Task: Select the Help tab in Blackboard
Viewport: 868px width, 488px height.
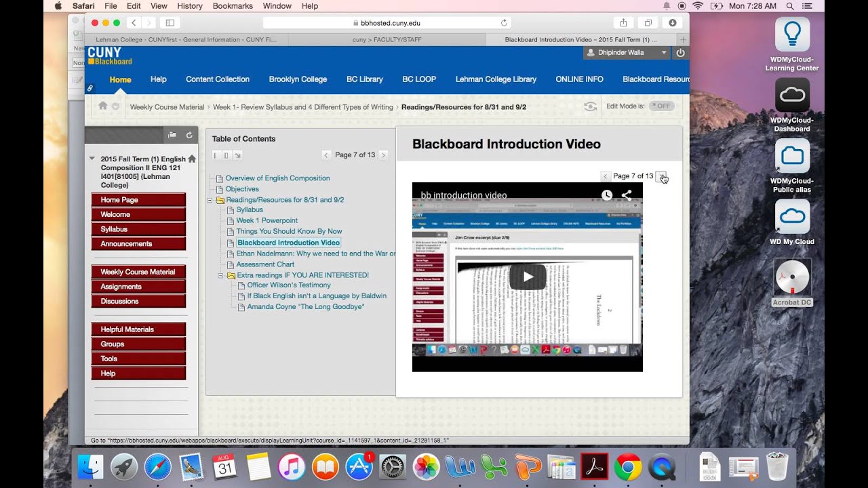Action: point(159,79)
